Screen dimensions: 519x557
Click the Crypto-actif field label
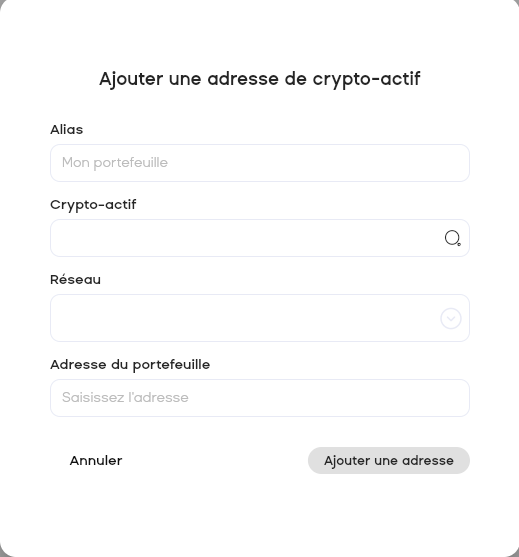coord(93,205)
